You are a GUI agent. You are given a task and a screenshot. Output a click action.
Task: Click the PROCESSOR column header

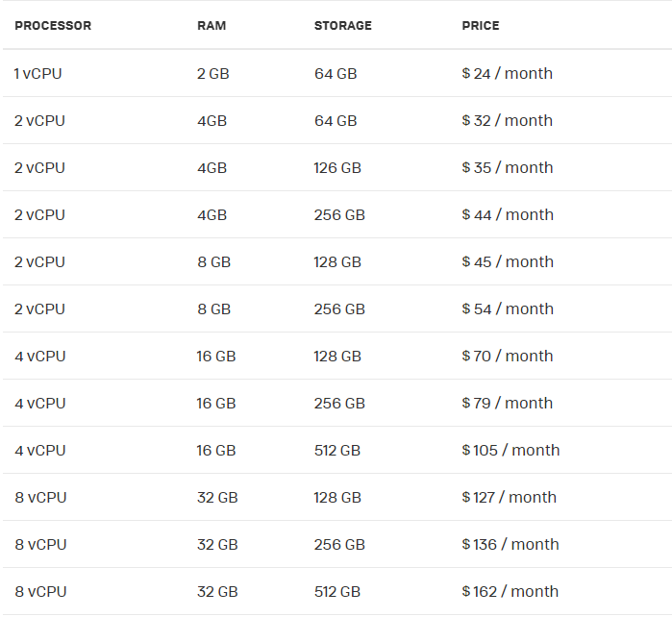click(x=53, y=26)
